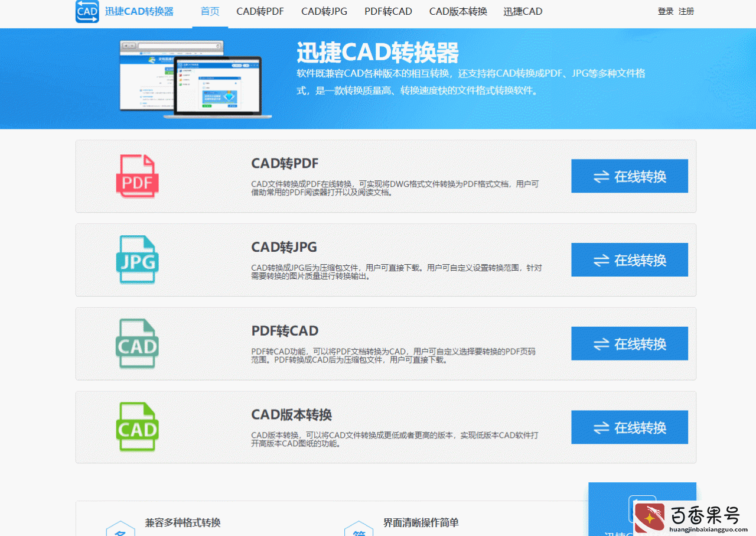This screenshot has width=756, height=536.
Task: Click the 注册 link
Action: coord(686,11)
